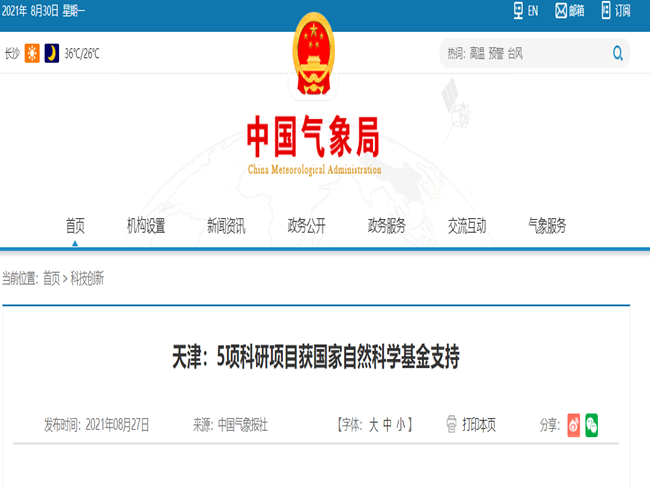650x488 pixels.
Task: Click the printer icon
Action: (451, 424)
